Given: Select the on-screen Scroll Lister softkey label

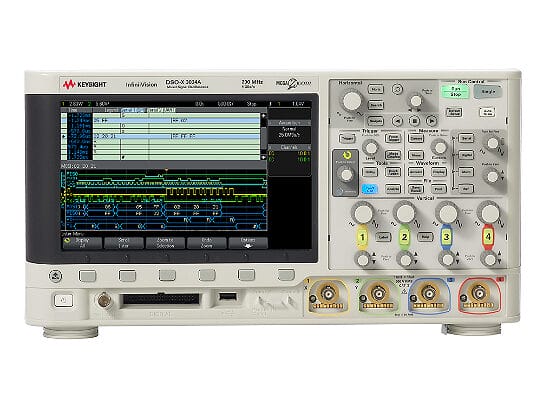Looking at the screenshot, I should (124, 243).
